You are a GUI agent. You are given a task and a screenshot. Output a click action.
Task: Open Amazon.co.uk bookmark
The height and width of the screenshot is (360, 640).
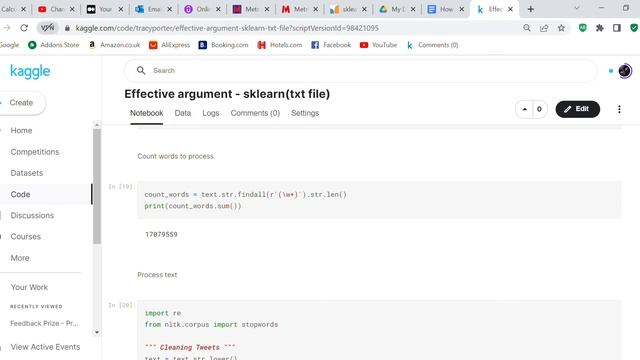(114, 45)
